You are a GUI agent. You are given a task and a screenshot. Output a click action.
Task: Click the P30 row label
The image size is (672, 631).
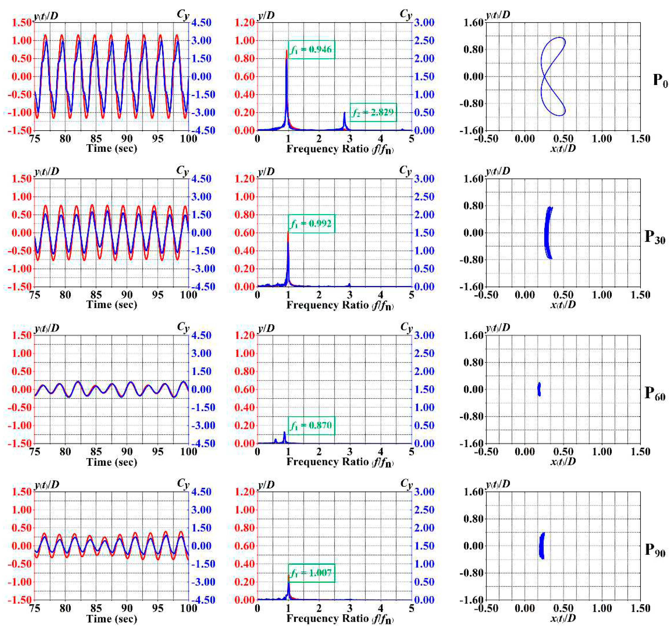click(655, 237)
